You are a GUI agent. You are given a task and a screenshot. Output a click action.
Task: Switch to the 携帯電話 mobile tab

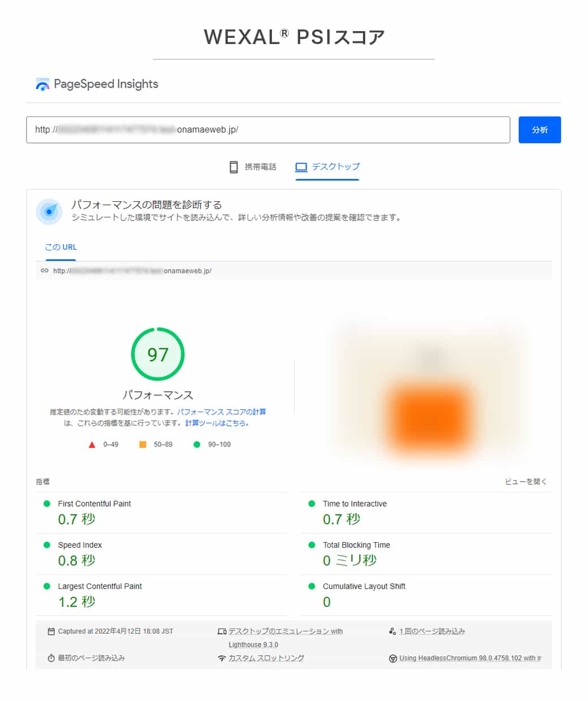[253, 167]
